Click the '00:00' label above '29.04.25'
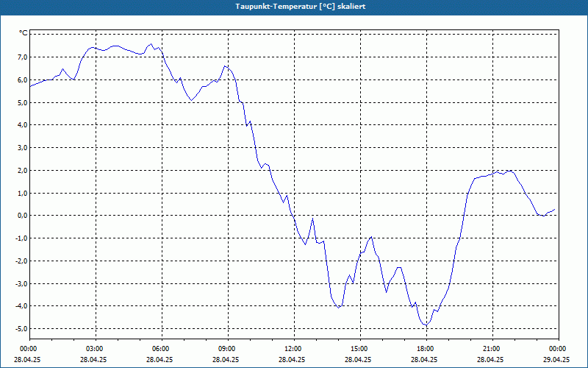 [559, 349]
